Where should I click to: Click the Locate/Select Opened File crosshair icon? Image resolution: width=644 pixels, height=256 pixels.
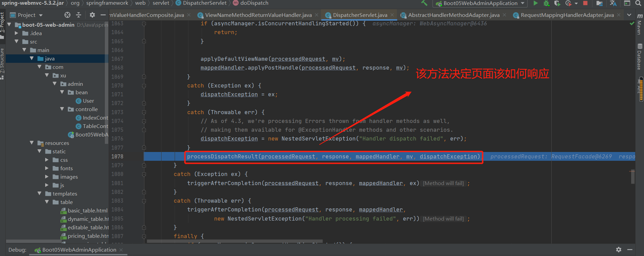click(67, 15)
